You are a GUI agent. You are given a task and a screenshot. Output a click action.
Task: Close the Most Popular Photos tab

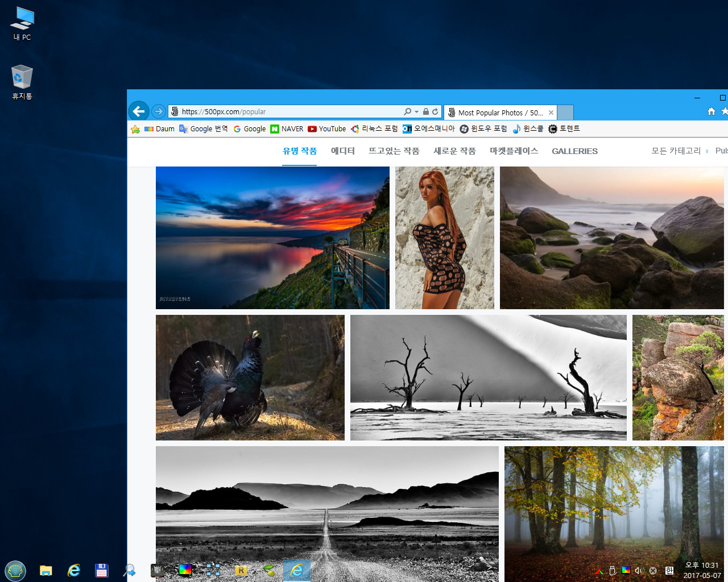551,113
